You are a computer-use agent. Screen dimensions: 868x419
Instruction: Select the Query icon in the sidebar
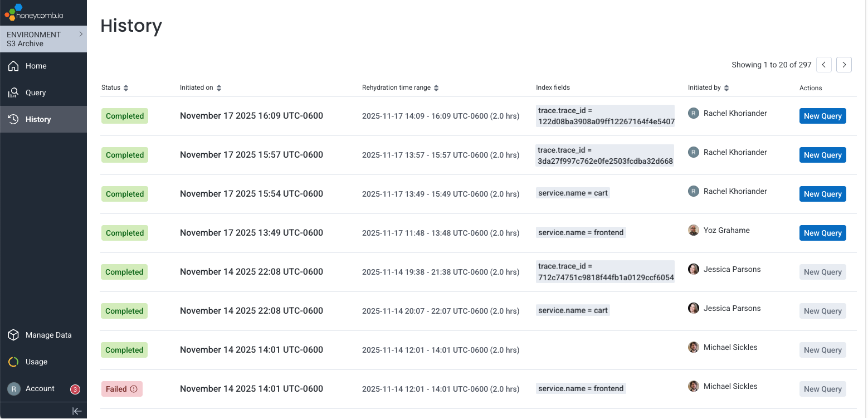12,92
